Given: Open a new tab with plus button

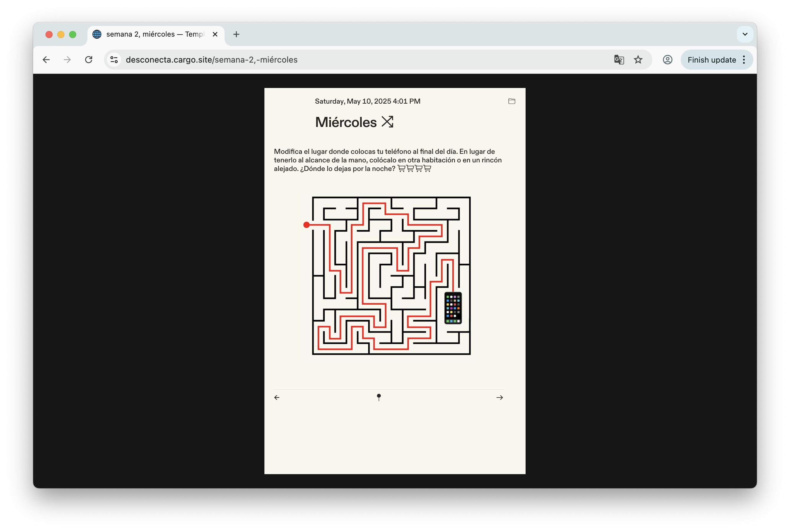Looking at the screenshot, I should tap(236, 34).
